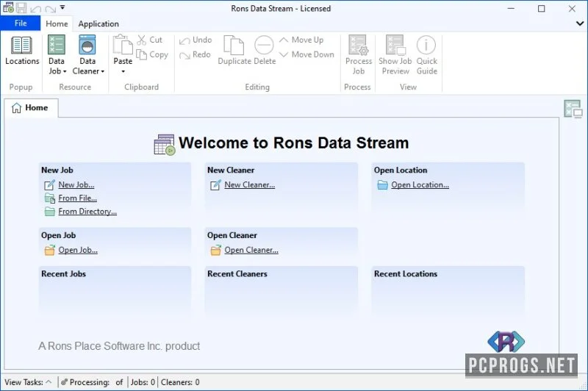Viewport: 588px width, 391px height.
Task: Click the Undo ribbon button
Action: pos(196,40)
